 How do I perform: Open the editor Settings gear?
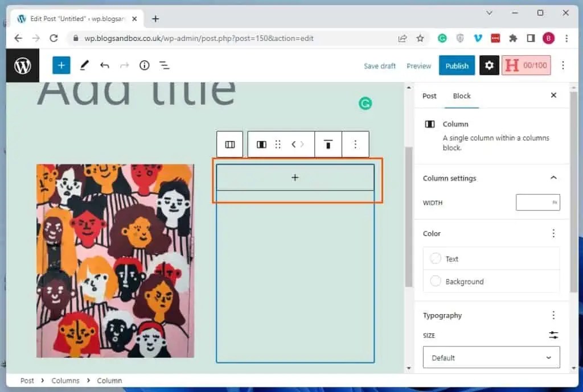488,65
